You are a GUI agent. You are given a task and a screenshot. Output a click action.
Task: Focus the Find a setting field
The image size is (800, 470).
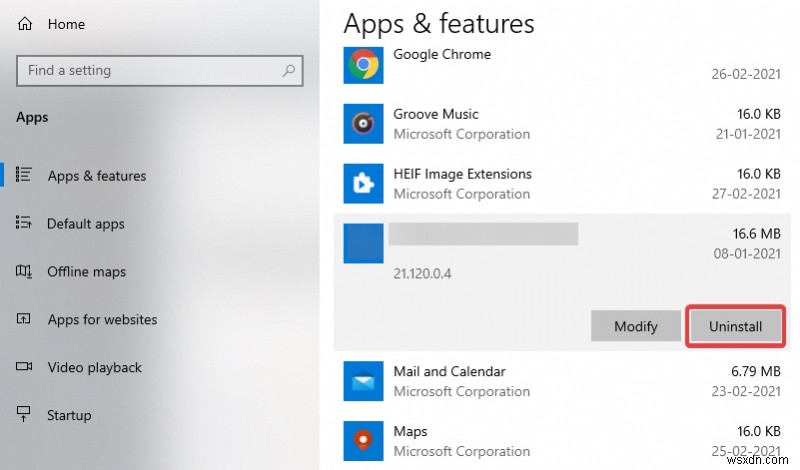tap(150, 71)
